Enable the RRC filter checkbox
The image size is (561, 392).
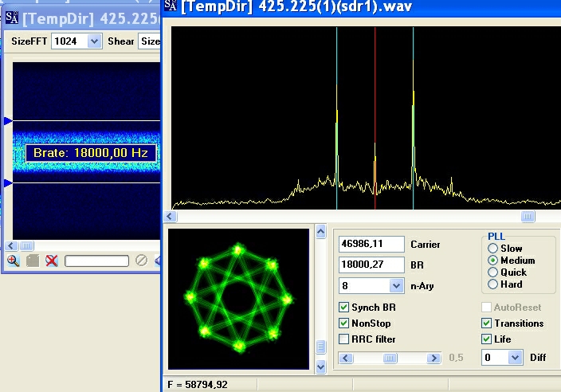[x=343, y=339]
